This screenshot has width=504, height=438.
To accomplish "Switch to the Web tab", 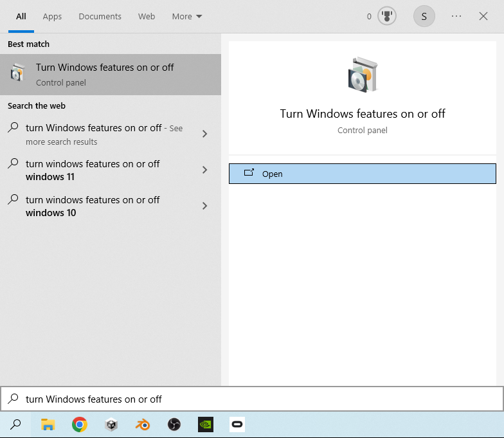I will pyautogui.click(x=147, y=17).
